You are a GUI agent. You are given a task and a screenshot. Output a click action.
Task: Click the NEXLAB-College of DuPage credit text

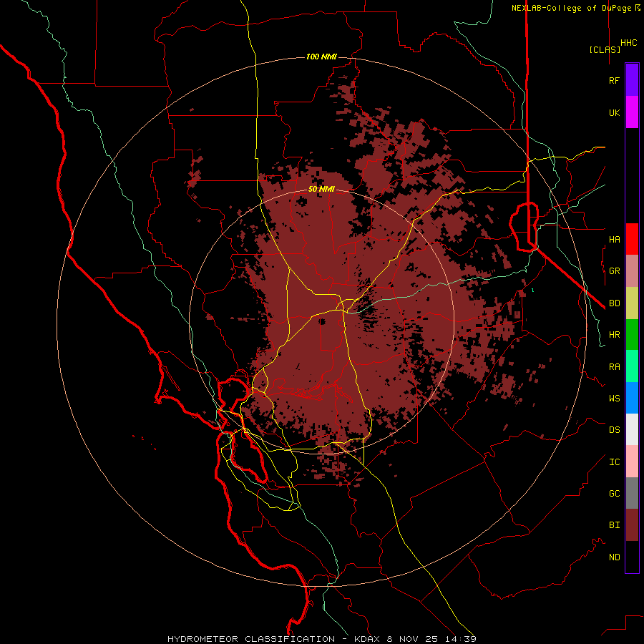click(x=576, y=8)
